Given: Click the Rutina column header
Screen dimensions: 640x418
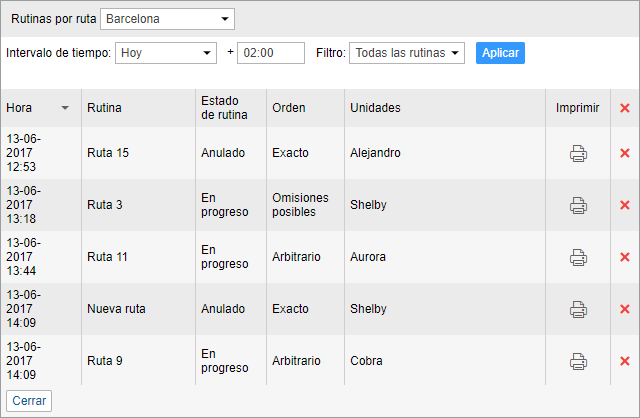Looking at the screenshot, I should tap(105, 108).
